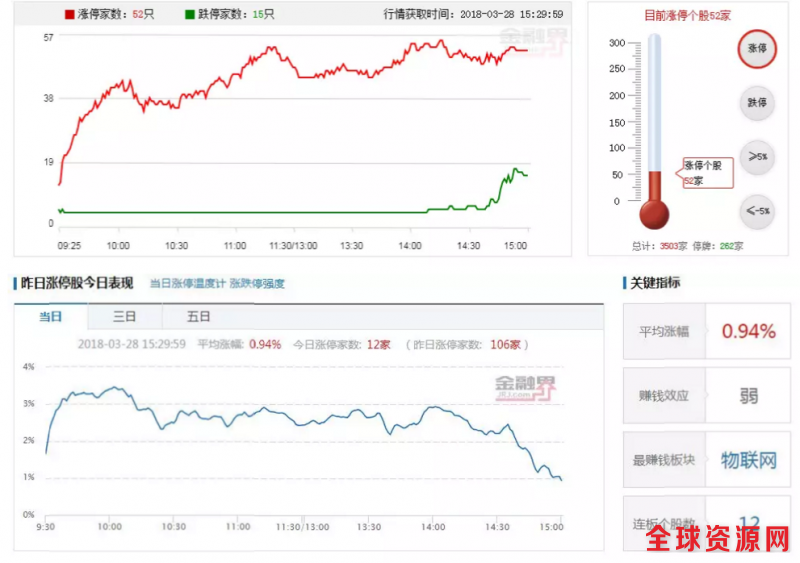The width and height of the screenshot is (800, 563).
Task: Click the 涨停个股 52家 tooltip box
Action: click(x=707, y=172)
